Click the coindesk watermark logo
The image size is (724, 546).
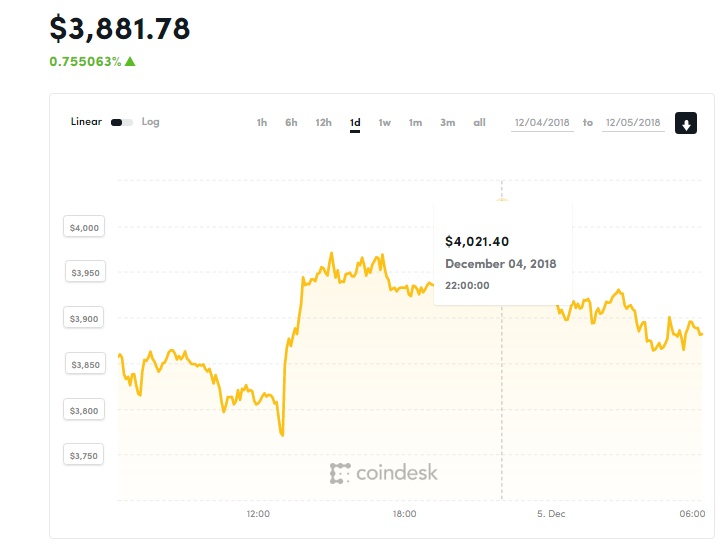383,473
